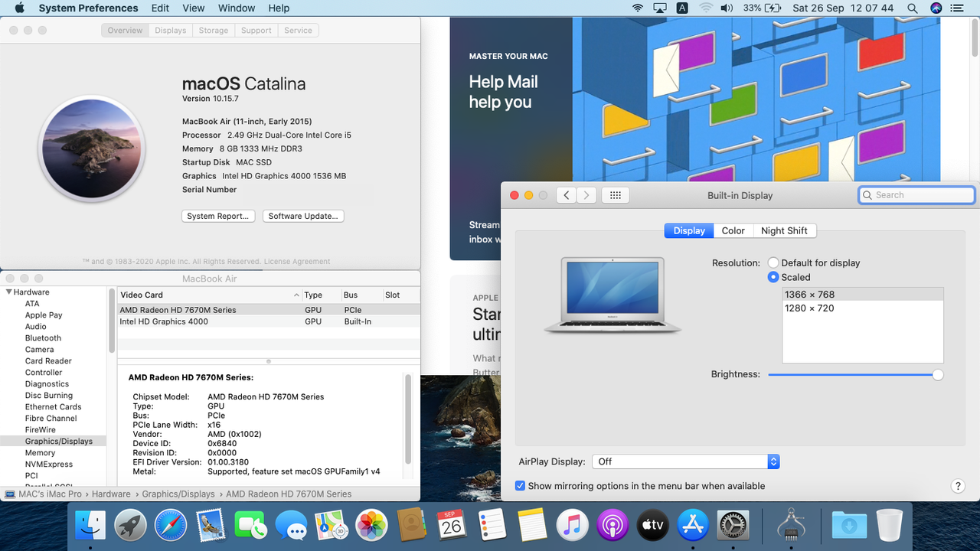Open Siri from menu bar
The height and width of the screenshot is (551, 980).
pos(936,8)
